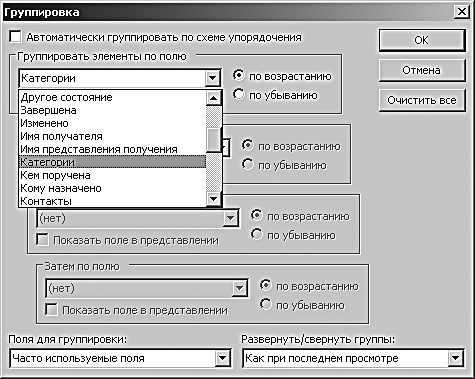Click the list scrollbar down arrow
The height and width of the screenshot is (379, 475).
213,199
